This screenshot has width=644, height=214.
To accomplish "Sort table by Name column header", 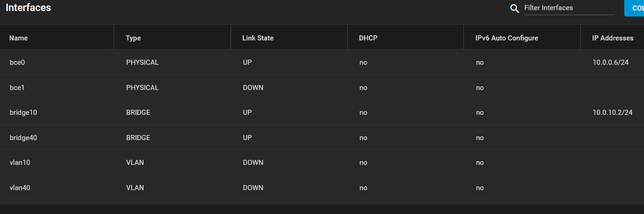I will [19, 38].
